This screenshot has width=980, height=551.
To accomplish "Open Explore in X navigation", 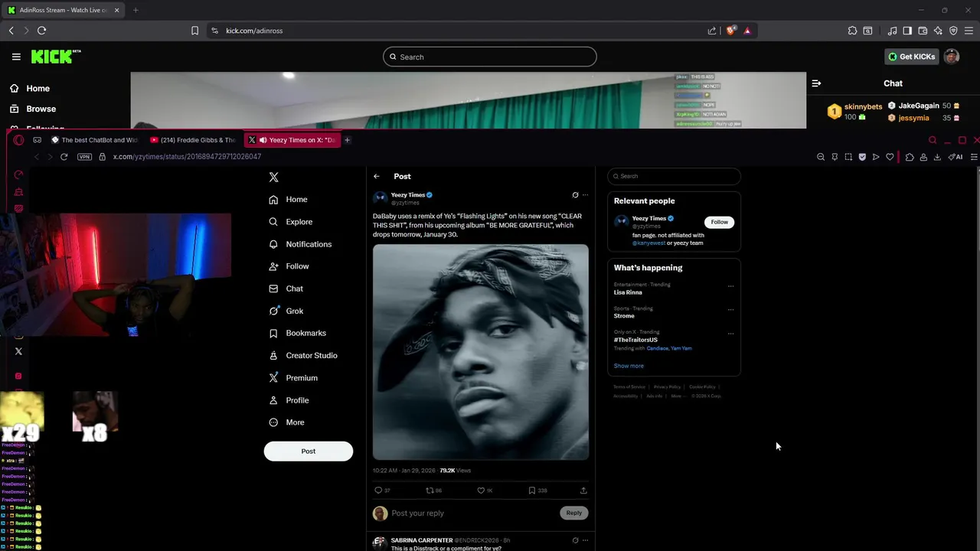I will click(291, 222).
